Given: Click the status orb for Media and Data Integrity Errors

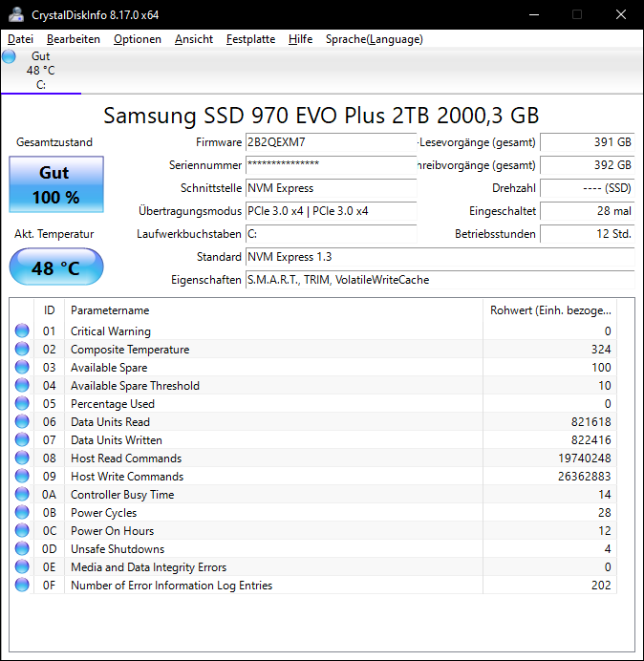Looking at the screenshot, I should pyautogui.click(x=22, y=566).
